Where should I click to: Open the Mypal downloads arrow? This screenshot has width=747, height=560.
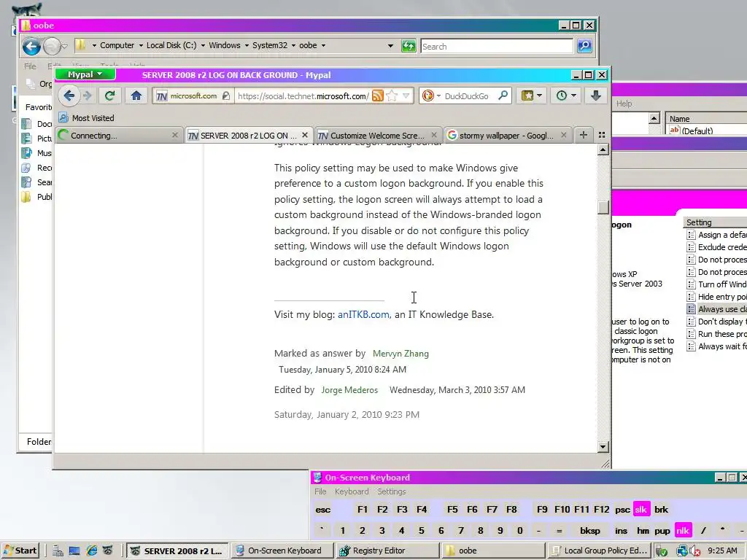click(x=595, y=96)
